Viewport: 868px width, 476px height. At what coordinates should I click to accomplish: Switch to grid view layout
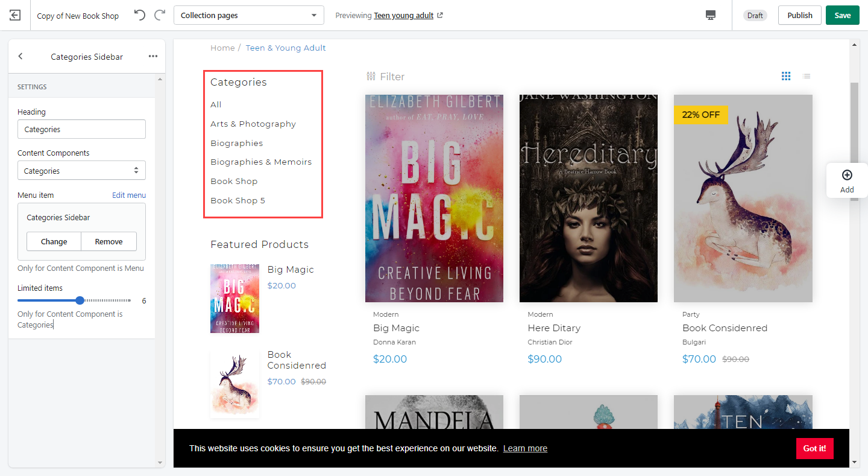(x=786, y=76)
